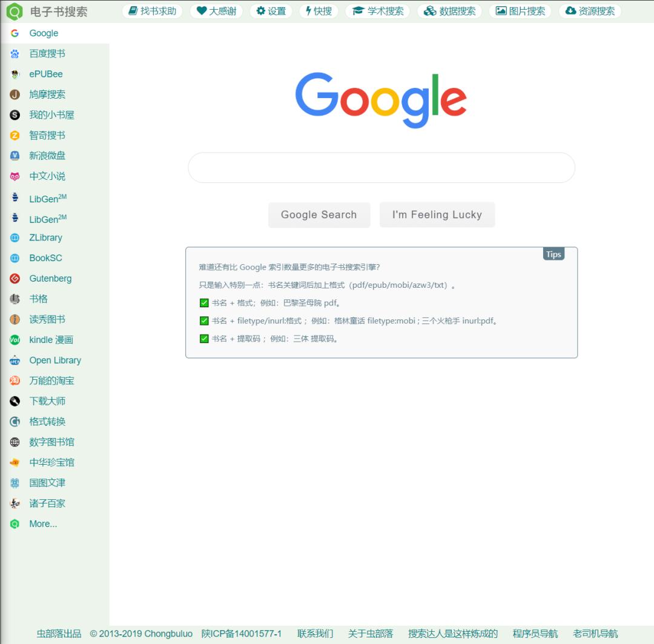
Task: Click the 读秀图书 icon
Action: 15,319
